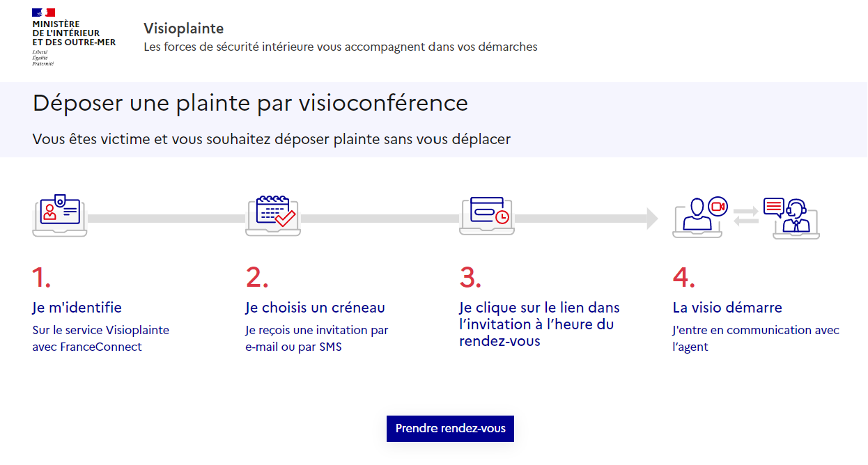The width and height of the screenshot is (868, 465).
Task: Click the ID card laptop icon
Action: [60, 217]
